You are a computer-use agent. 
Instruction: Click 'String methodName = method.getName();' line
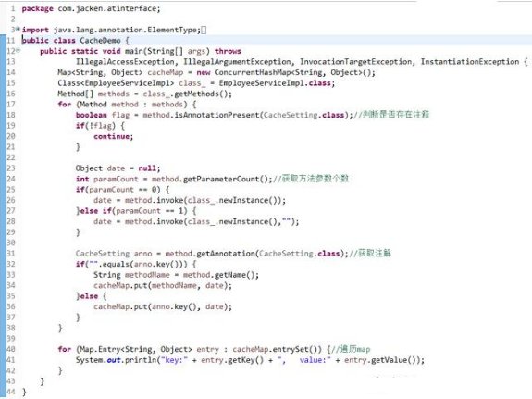pyautogui.click(x=176, y=275)
